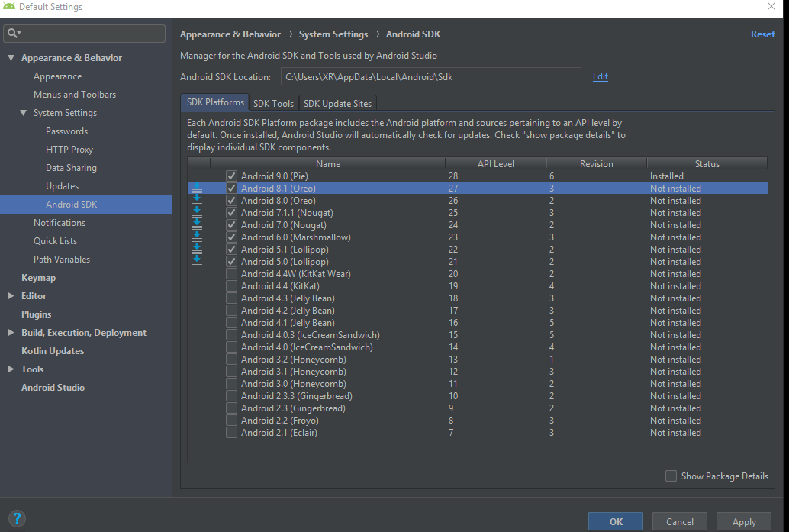Select Appearance in settings tree

coord(57,76)
